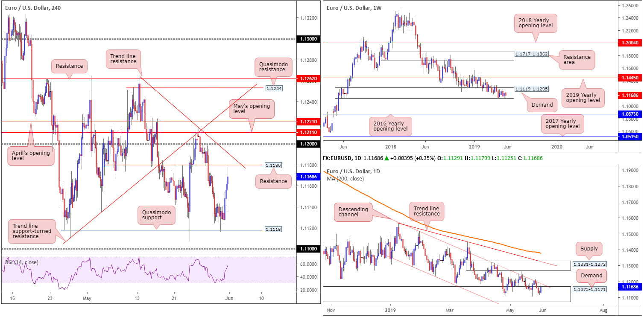Select the 'May' date on 240 chart axis
The image size is (644, 317).
[87, 298]
